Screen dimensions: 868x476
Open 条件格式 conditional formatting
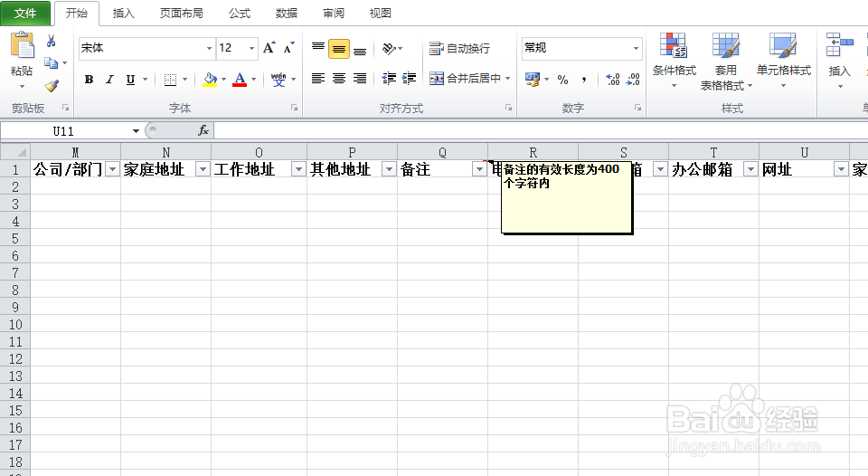(674, 61)
